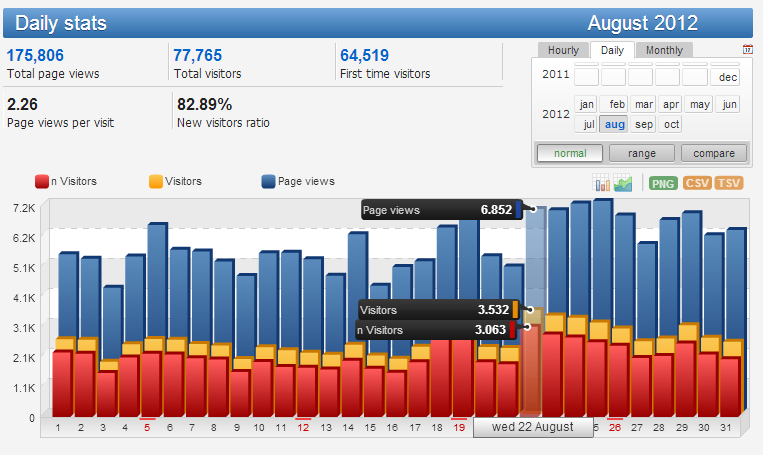Switch to the Hourly tab
763x455 pixels.
coord(563,50)
